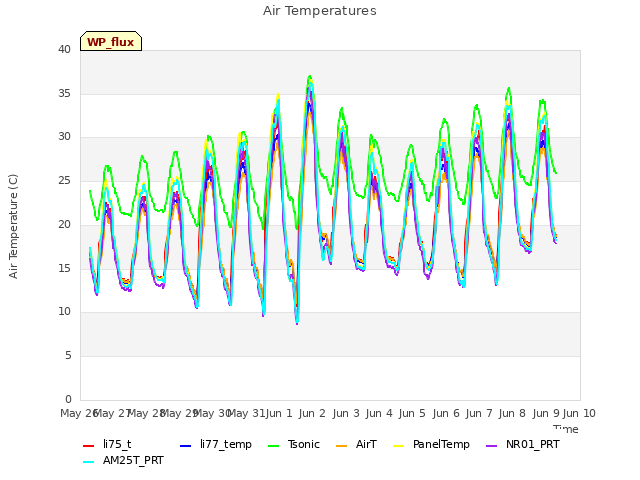Toggle the NR01_PRT legend entry
Image resolution: width=640 pixels, height=480 pixels.
point(522,444)
